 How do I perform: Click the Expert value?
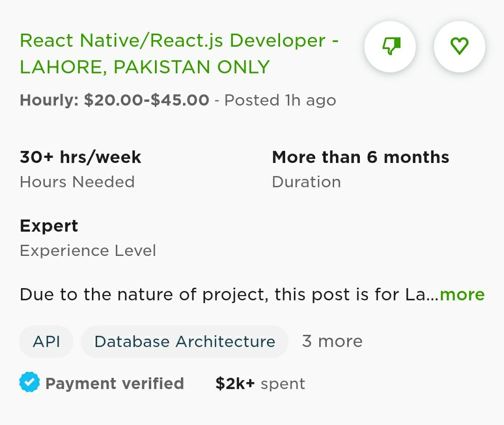49,226
